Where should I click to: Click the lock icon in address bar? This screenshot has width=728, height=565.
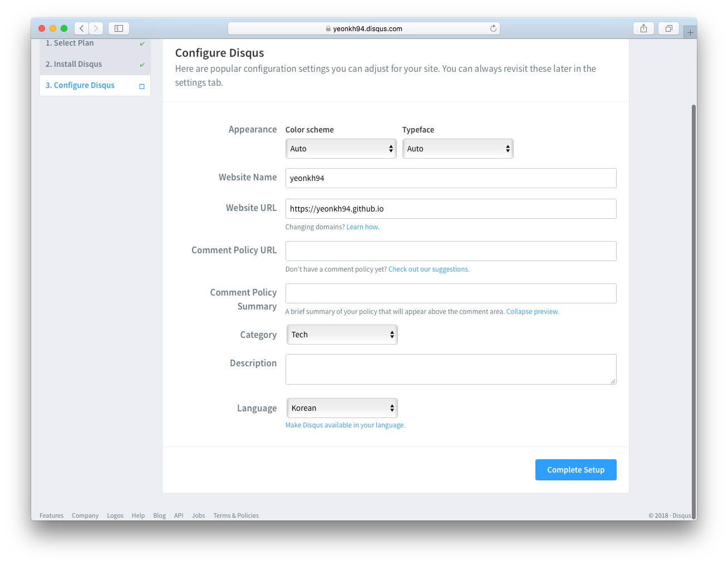[328, 29]
